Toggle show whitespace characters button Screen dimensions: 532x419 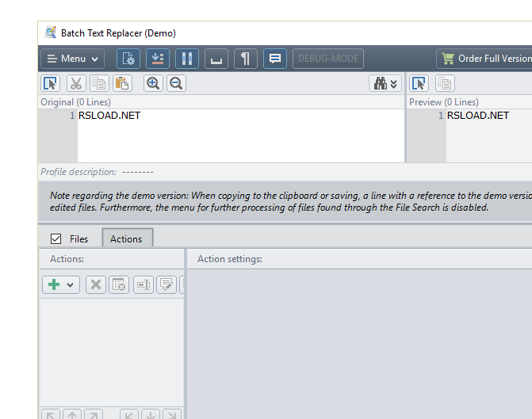tap(216, 59)
